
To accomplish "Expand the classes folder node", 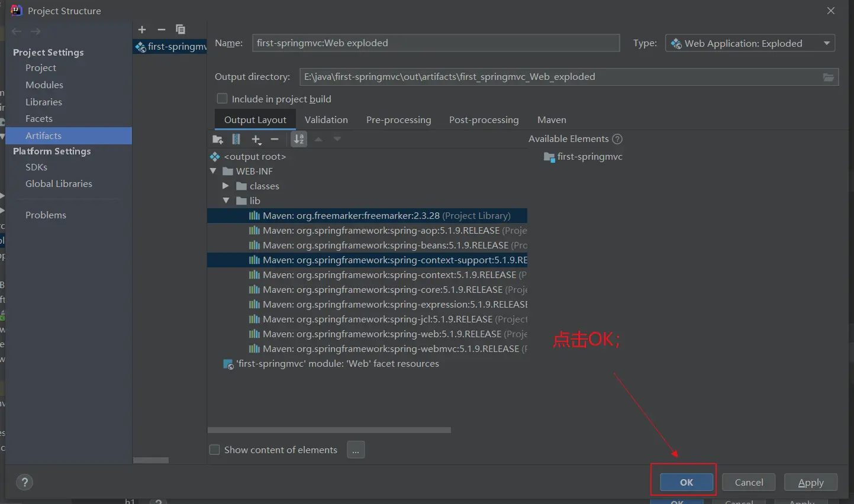I will [225, 186].
